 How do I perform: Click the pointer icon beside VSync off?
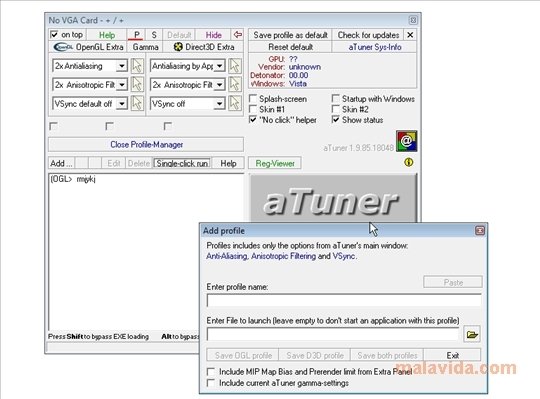point(235,103)
